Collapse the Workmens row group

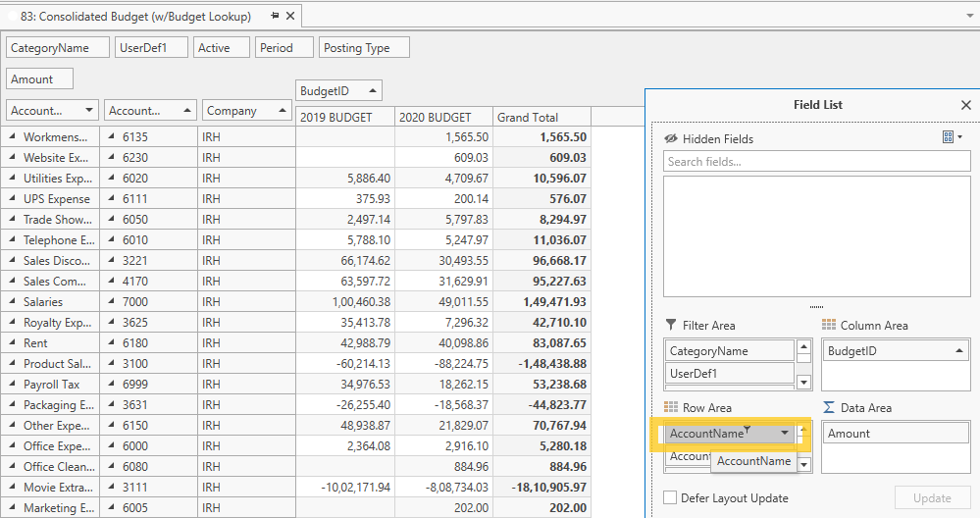tap(13, 137)
